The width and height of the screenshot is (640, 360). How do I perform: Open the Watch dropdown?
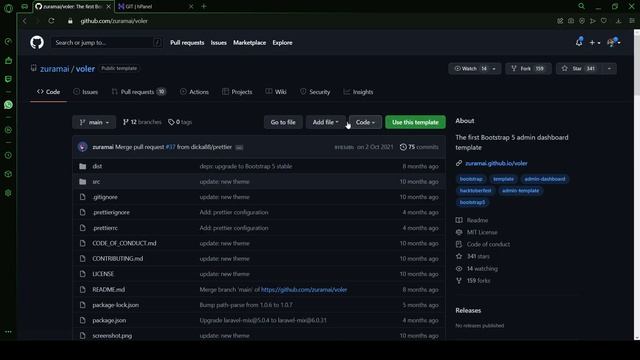click(x=475, y=69)
